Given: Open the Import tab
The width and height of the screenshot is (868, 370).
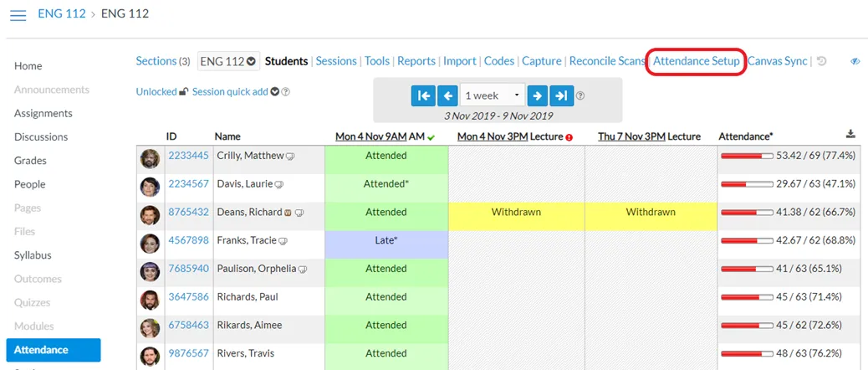Looking at the screenshot, I should coord(459,61).
